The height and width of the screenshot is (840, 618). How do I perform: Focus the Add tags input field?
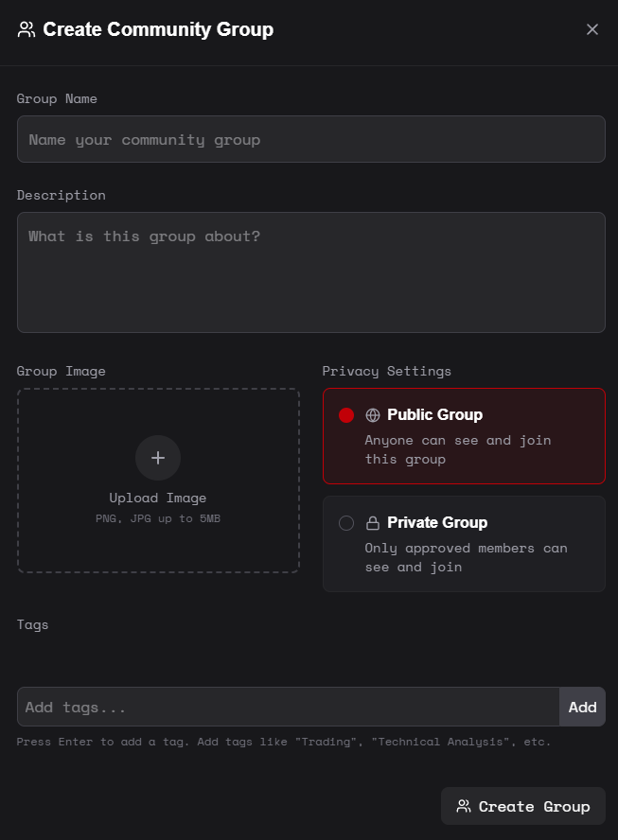[289, 707]
